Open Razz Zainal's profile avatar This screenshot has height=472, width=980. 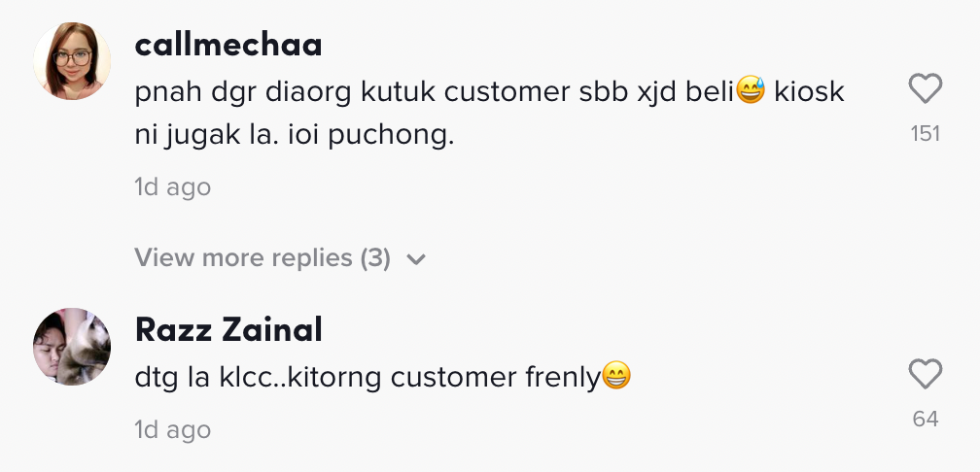pyautogui.click(x=72, y=347)
